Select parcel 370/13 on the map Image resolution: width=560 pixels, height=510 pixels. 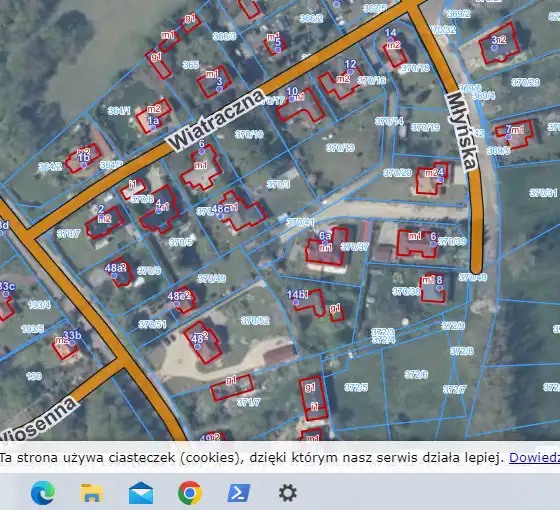(x=340, y=148)
